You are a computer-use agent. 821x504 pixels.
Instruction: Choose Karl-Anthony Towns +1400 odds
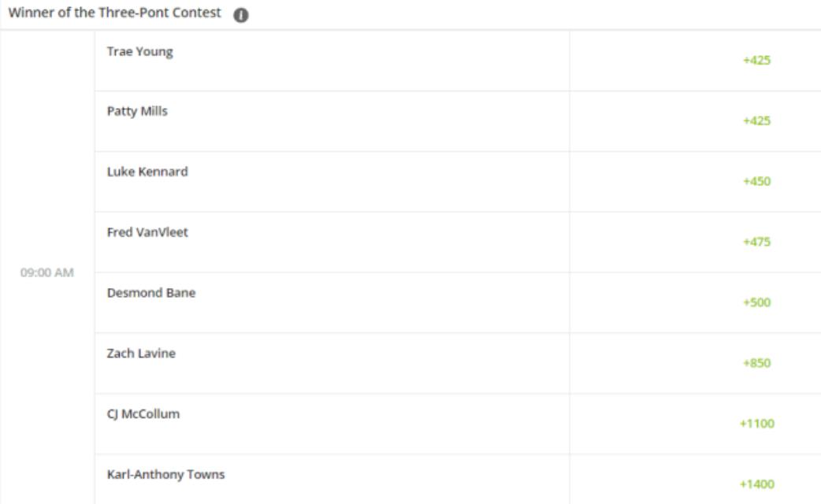point(756,484)
